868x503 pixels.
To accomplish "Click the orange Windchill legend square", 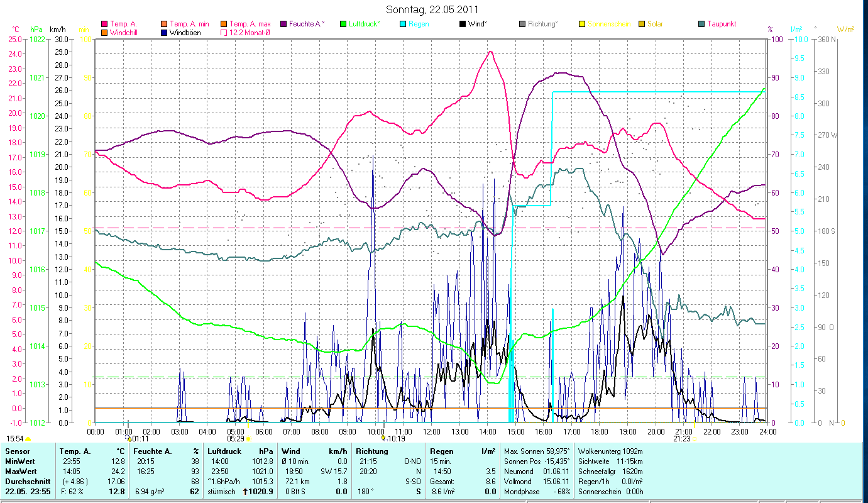I will 104,33.
